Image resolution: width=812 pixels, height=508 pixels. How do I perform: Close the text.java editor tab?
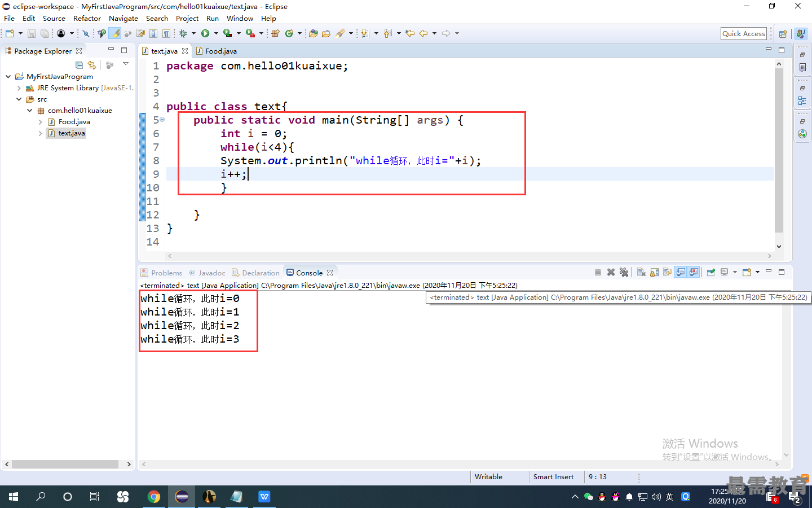click(x=185, y=51)
